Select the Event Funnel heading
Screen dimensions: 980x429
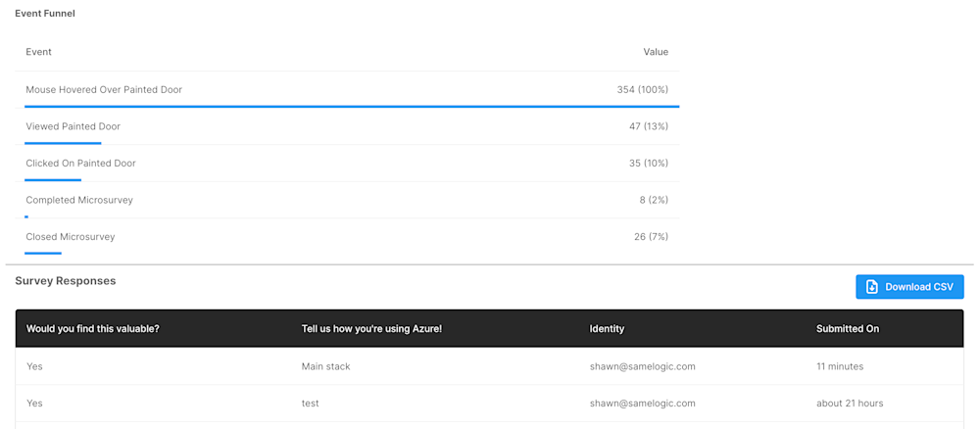click(45, 13)
